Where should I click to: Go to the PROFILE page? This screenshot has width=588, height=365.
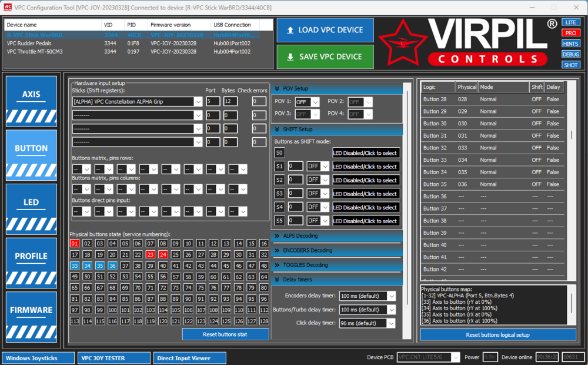31,263
